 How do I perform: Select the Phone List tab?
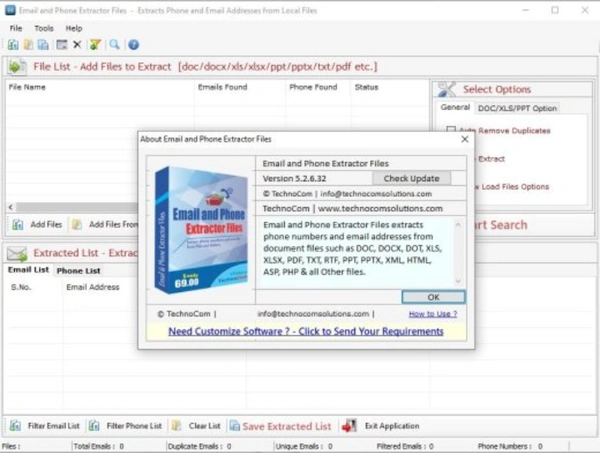pyautogui.click(x=78, y=270)
